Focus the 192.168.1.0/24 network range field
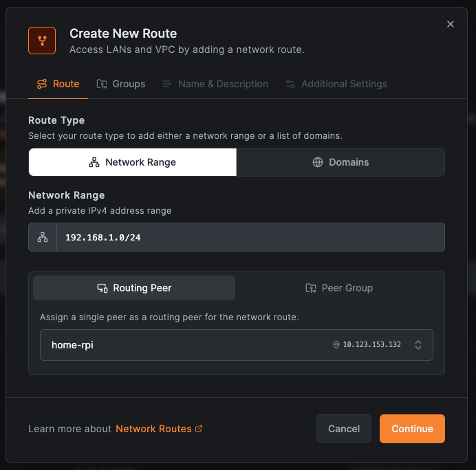The image size is (476, 470). 250,237
